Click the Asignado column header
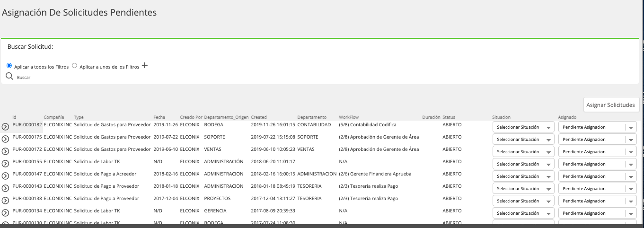Screen dimensions: 644x228 (567, 117)
